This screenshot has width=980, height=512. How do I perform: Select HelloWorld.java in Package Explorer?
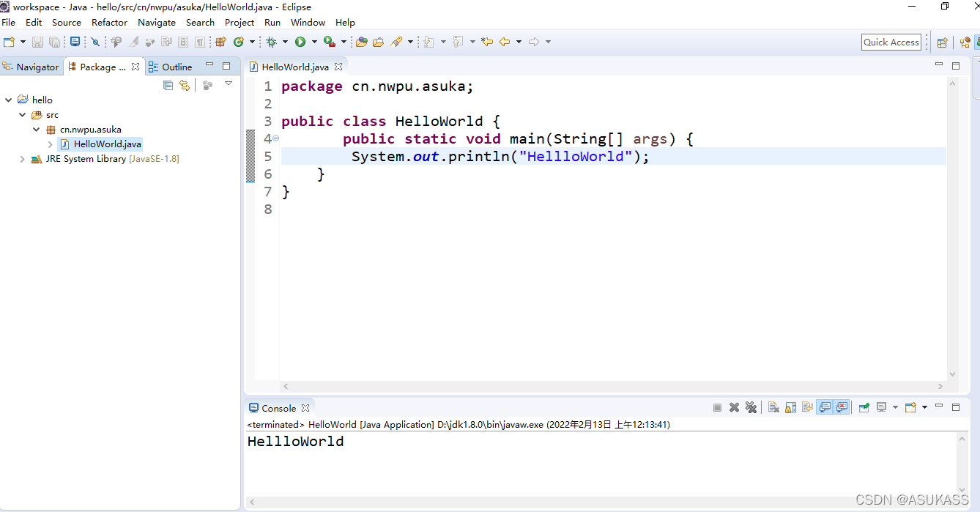click(107, 144)
